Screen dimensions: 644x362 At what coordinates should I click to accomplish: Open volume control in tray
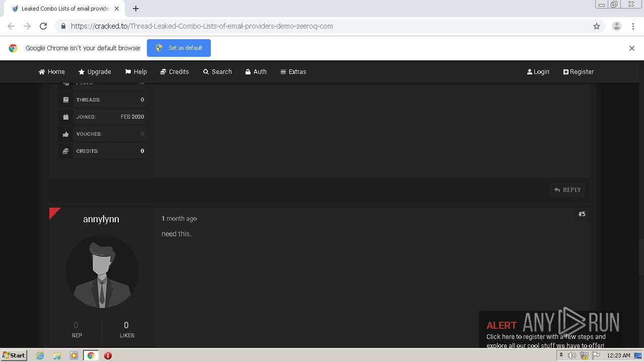[x=572, y=355]
